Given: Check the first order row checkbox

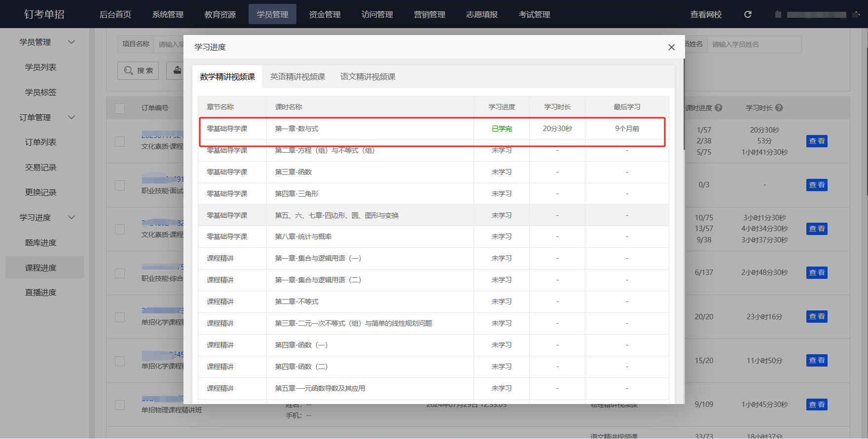Looking at the screenshot, I should click(120, 141).
